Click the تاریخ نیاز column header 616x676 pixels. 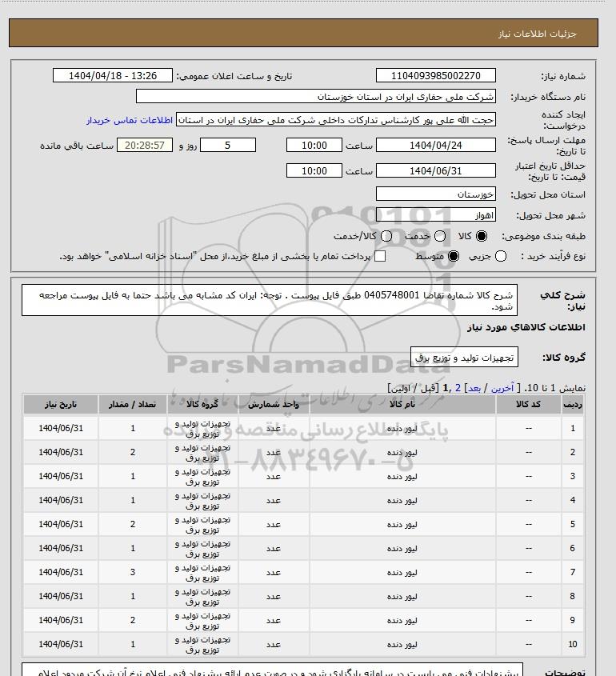(60, 404)
